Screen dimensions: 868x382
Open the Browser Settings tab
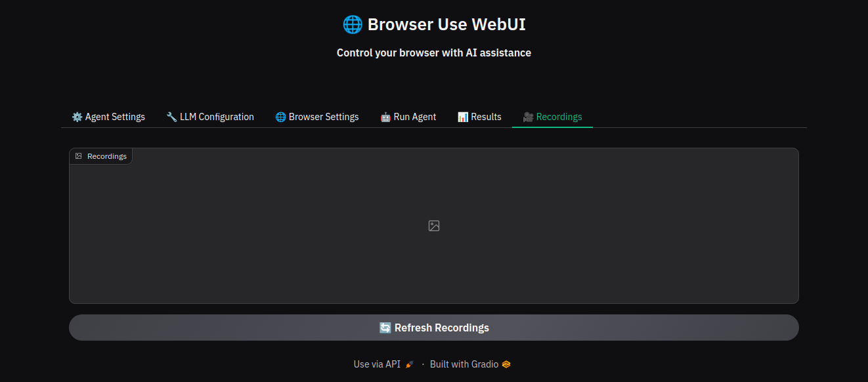click(317, 117)
